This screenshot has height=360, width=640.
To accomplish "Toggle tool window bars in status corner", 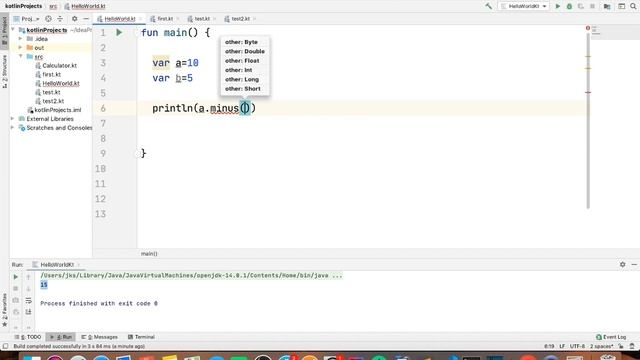I will [x=5, y=346].
